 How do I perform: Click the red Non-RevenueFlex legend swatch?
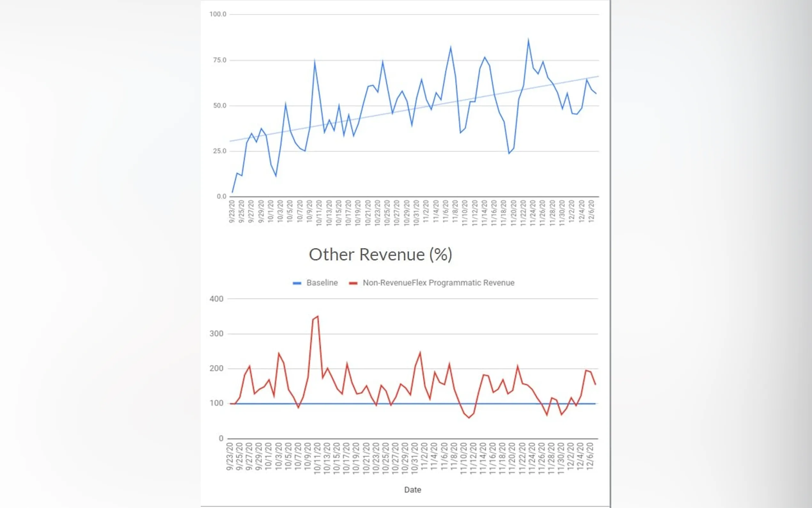point(353,283)
